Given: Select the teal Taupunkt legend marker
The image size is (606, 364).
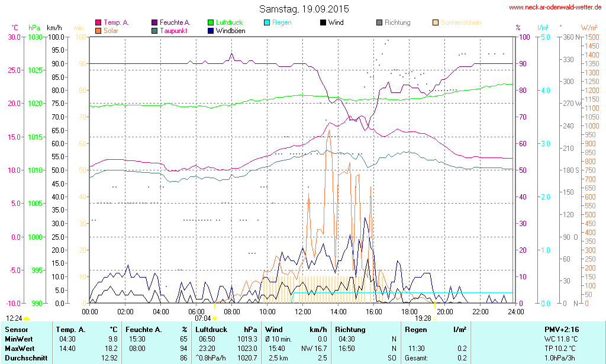Looking at the screenshot, I should 154,30.
